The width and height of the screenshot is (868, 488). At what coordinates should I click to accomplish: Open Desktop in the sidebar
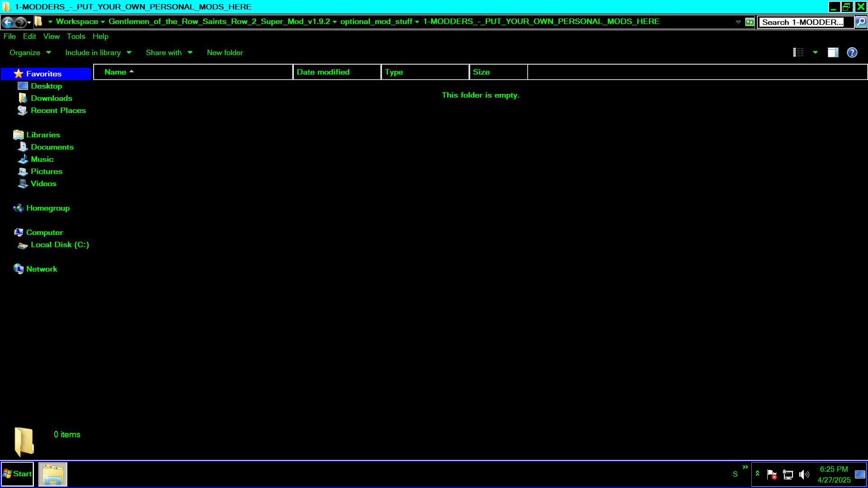pyautogui.click(x=46, y=86)
